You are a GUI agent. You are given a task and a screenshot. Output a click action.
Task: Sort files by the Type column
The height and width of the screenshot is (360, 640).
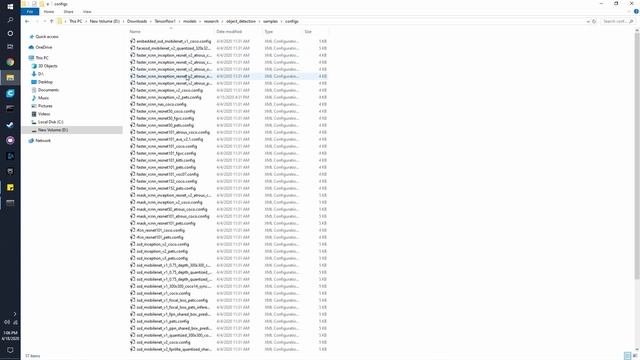[x=269, y=31]
